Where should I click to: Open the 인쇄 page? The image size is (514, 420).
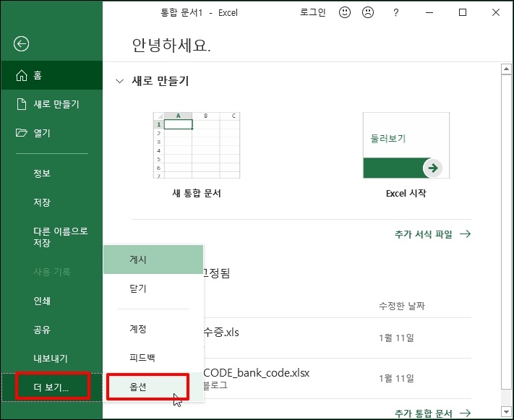pyautogui.click(x=52, y=301)
